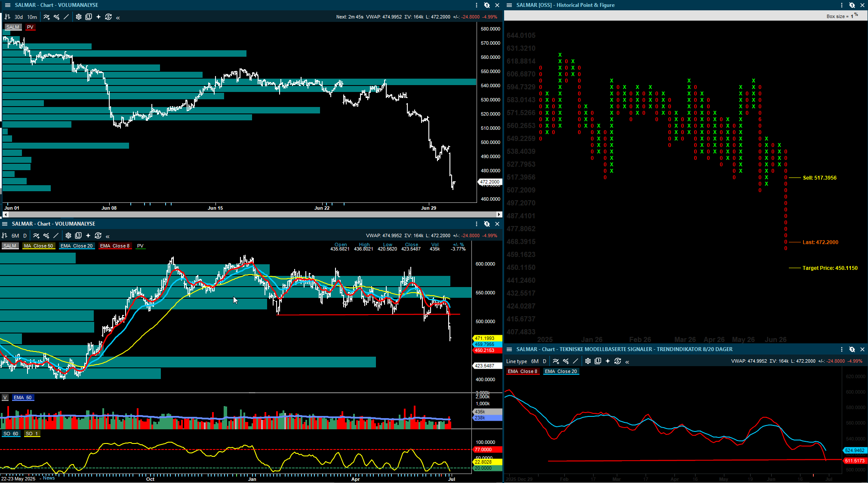Toggle crosshair cursor in 6M daily chart
This screenshot has height=483, width=868.
(88, 235)
